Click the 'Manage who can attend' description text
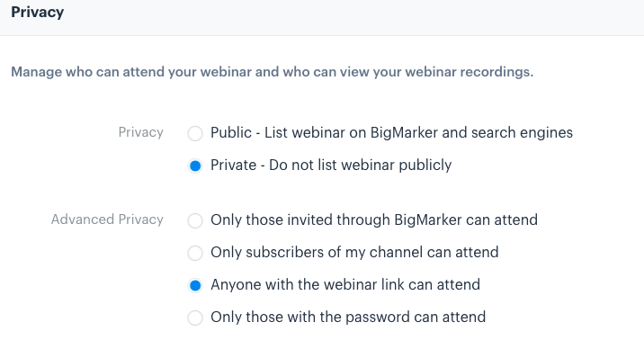The image size is (644, 358). (272, 72)
